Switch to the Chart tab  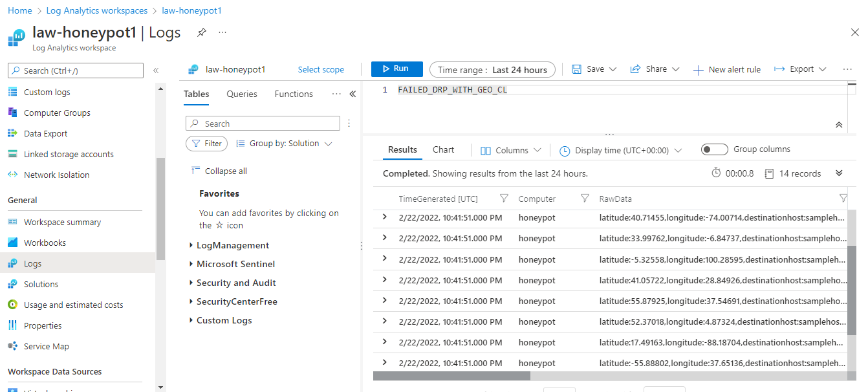coord(444,150)
